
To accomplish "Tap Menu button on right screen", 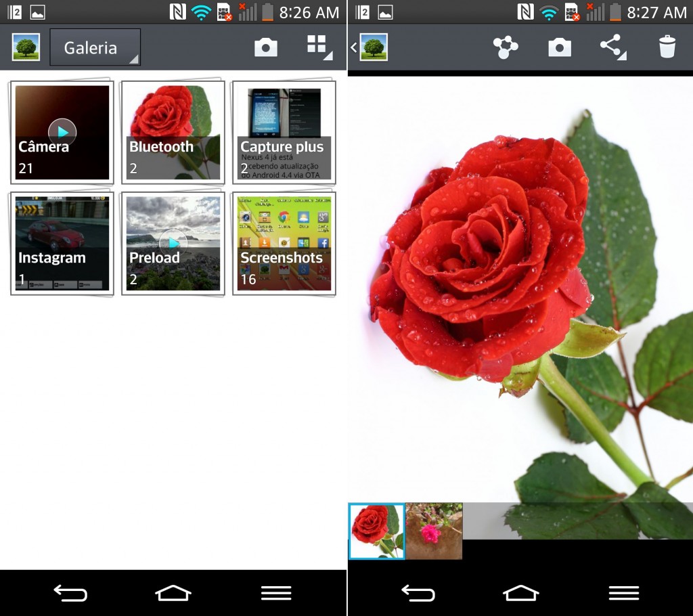I will [624, 592].
